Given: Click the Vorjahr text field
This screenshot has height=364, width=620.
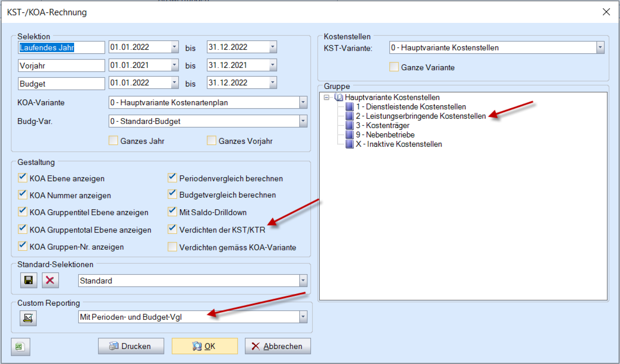Looking at the screenshot, I should point(61,66).
